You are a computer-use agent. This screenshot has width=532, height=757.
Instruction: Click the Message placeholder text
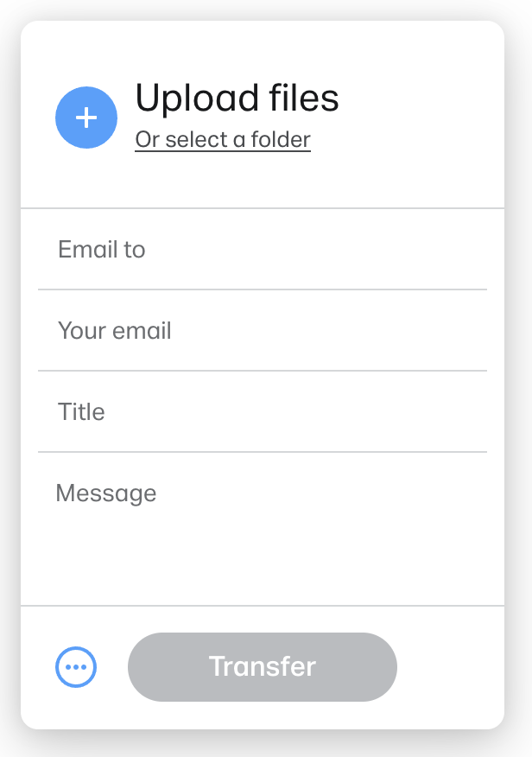(106, 493)
